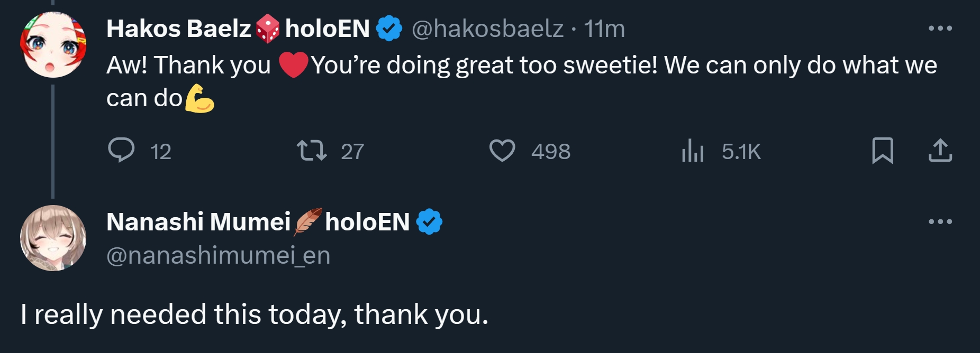Click the retweet icon on Baelz tweet
980x353 pixels.
[x=311, y=151]
